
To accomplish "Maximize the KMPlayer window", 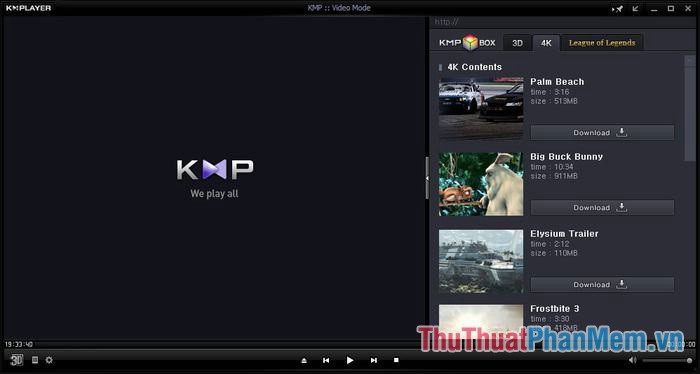I will pyautogui.click(x=671, y=8).
